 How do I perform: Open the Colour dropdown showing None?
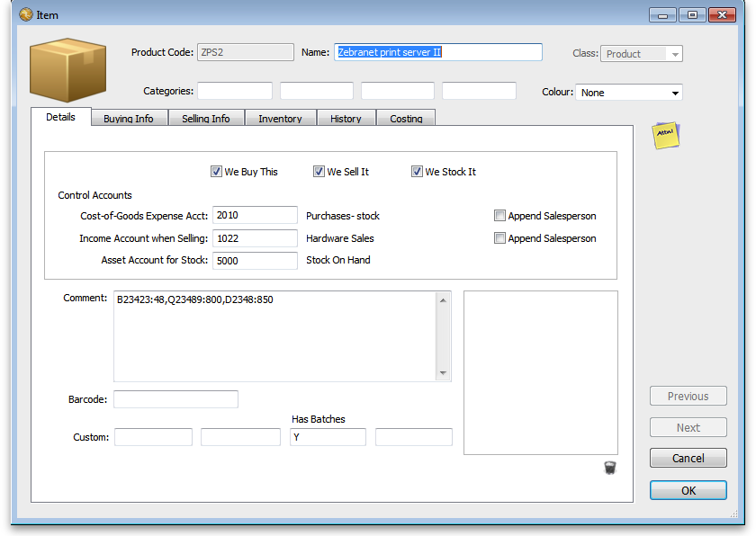[629, 93]
